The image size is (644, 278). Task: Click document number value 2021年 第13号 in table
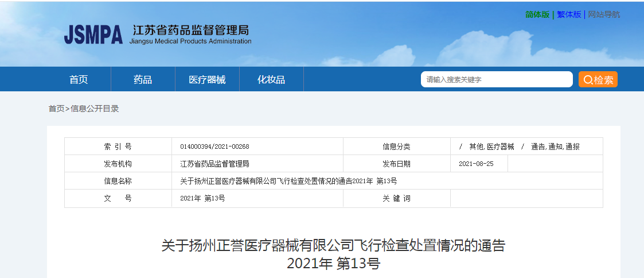(202, 198)
